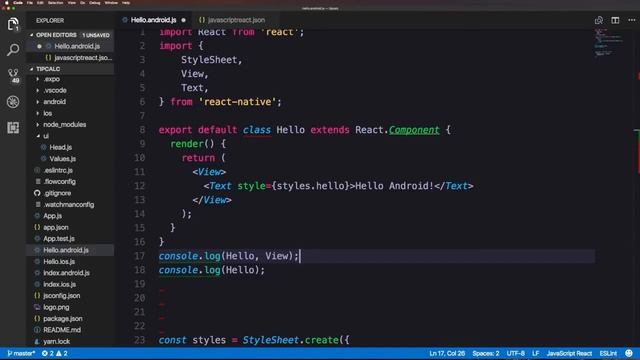
Task: Open the .watchmanconfig file
Action: (69, 204)
